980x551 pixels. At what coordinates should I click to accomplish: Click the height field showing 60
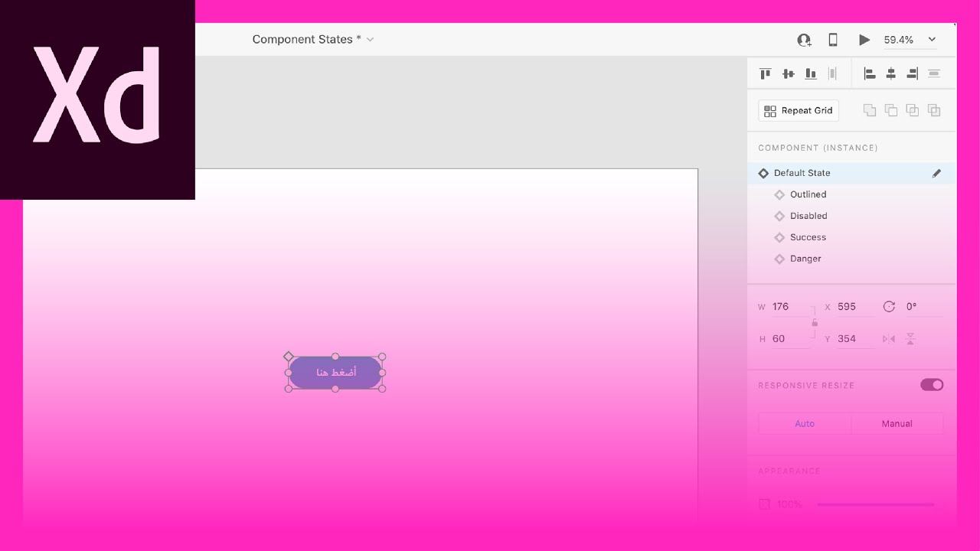coord(790,339)
